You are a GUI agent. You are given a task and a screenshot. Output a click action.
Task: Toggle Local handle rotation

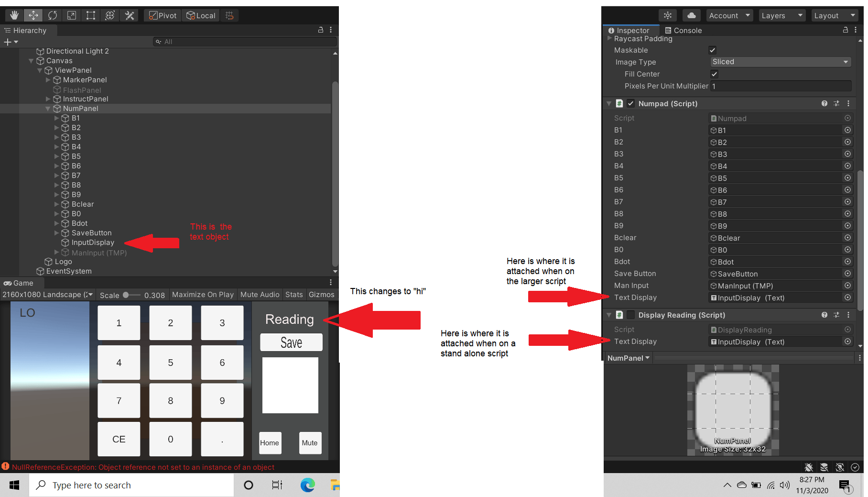click(201, 15)
